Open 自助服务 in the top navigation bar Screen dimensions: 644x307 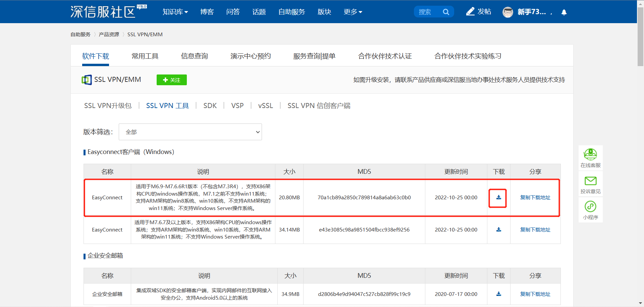tap(291, 12)
